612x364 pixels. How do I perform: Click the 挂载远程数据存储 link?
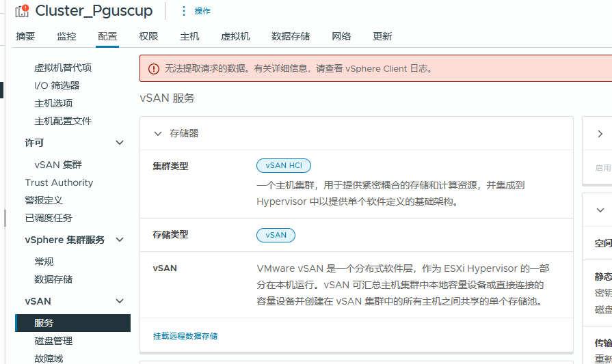click(x=185, y=336)
